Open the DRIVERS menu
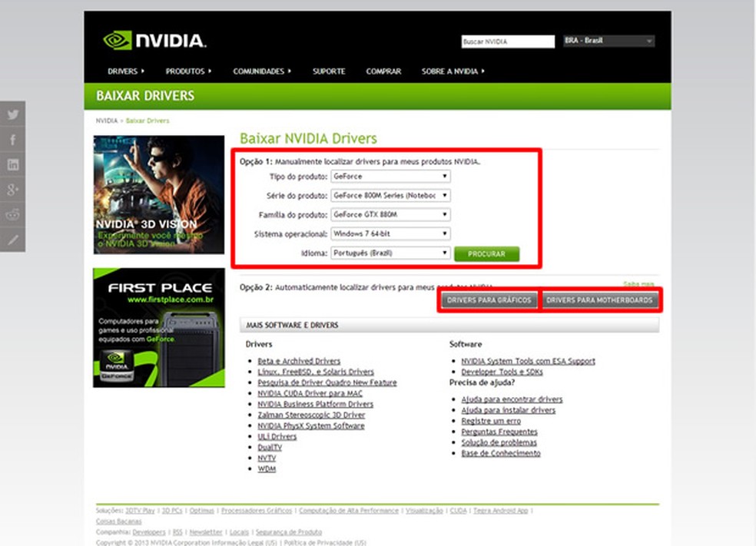This screenshot has height=546, width=756. (123, 71)
